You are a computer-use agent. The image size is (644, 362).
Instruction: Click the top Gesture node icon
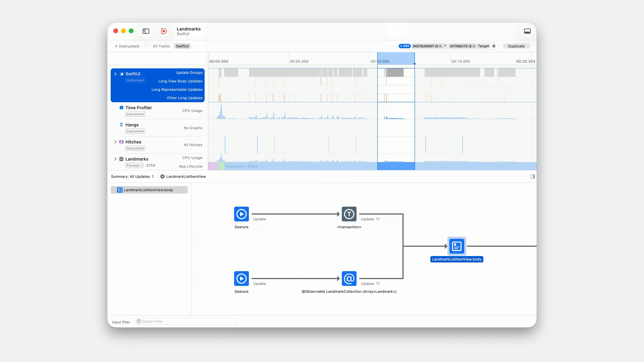click(x=241, y=214)
